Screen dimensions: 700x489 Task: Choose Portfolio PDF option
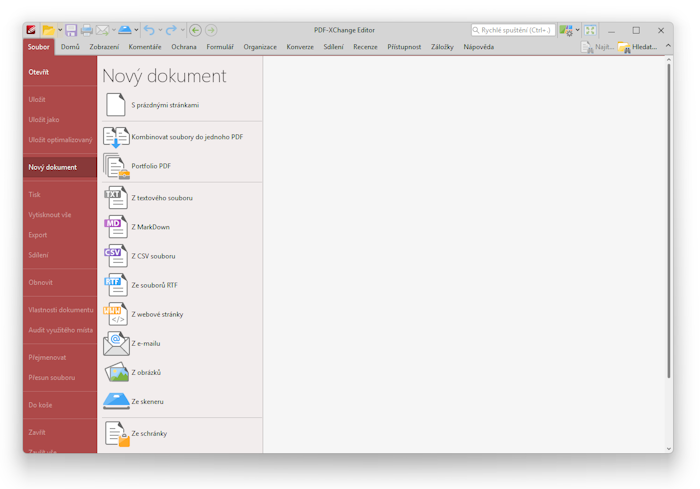pos(182,166)
